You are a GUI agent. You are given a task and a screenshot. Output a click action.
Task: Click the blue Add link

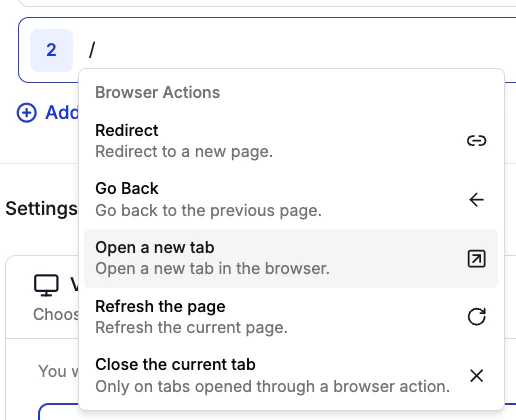62,113
